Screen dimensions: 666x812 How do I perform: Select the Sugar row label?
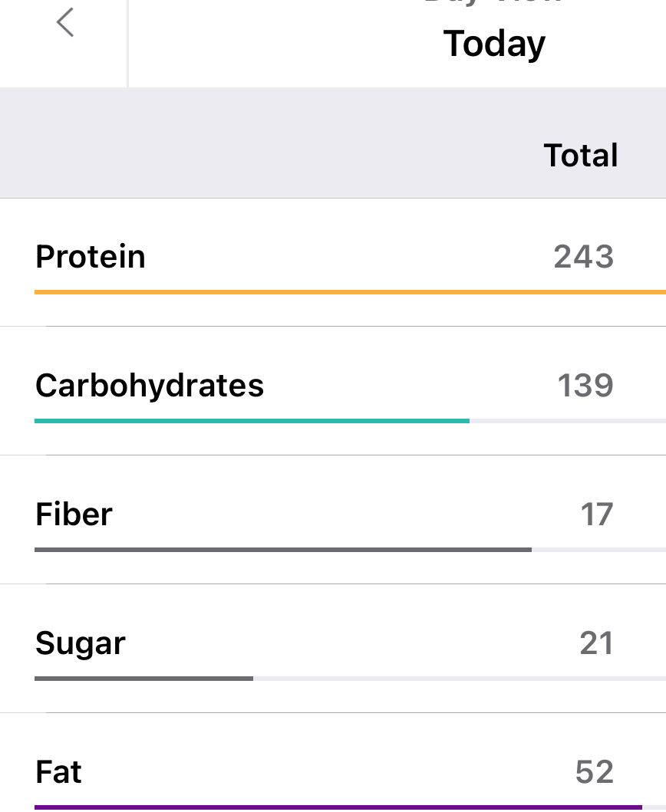coord(81,643)
